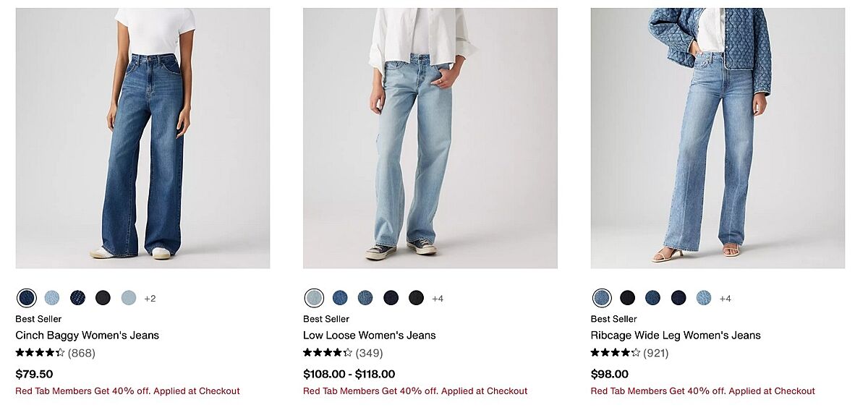The width and height of the screenshot is (868, 418).
Task: Open the star rating for Cinch Baggy (868 reviews)
Action: click(41, 353)
